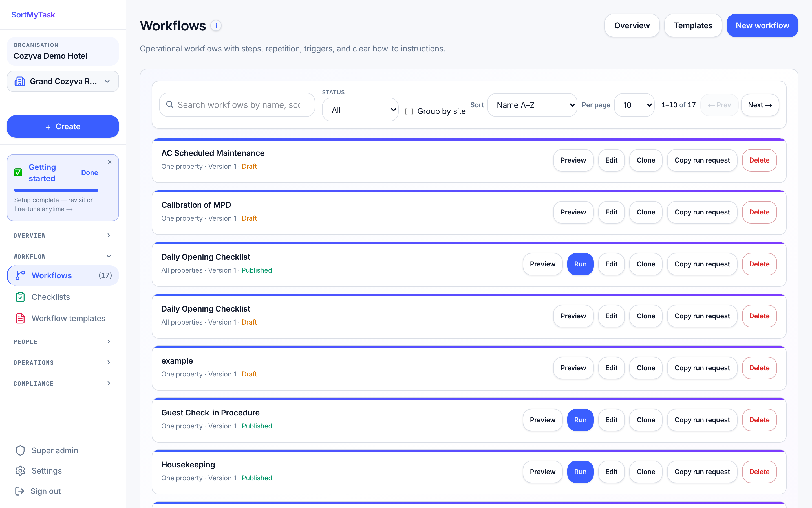This screenshot has width=812, height=508.
Task: Click the building icon in property selector
Action: (x=20, y=81)
